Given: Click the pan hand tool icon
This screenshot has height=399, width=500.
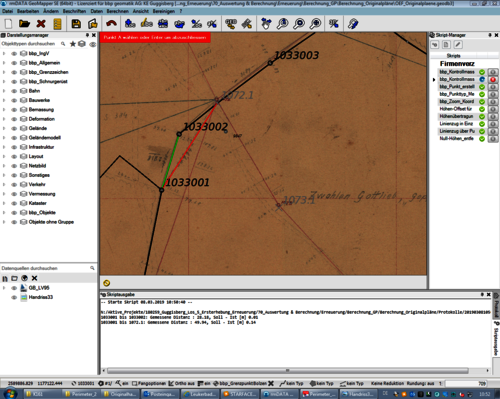Looking at the screenshot, I should coord(266,24).
